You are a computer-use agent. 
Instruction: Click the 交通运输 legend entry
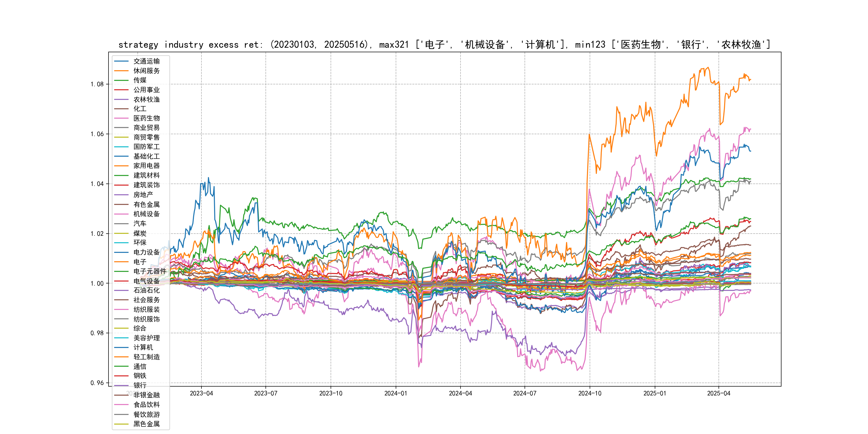[146, 61]
